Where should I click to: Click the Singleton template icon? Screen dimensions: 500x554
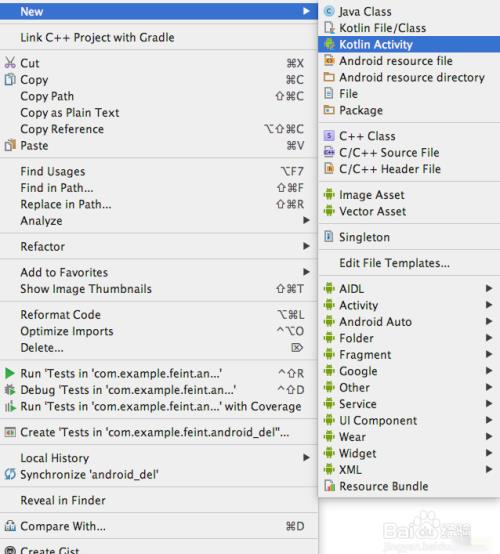[x=329, y=237]
